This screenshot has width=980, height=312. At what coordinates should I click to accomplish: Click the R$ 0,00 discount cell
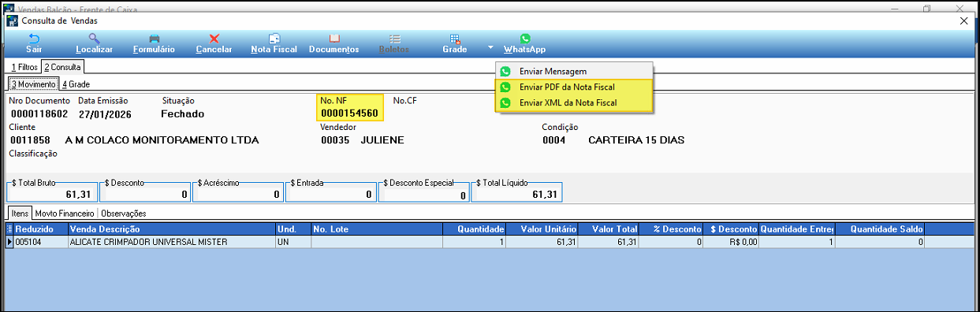pos(731,242)
